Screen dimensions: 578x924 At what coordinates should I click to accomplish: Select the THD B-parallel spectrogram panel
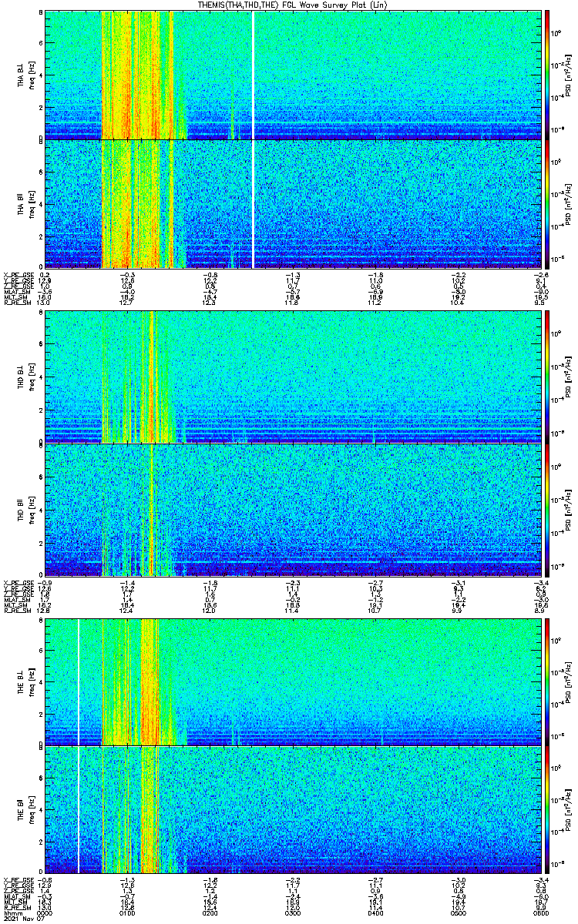[x=291, y=509]
